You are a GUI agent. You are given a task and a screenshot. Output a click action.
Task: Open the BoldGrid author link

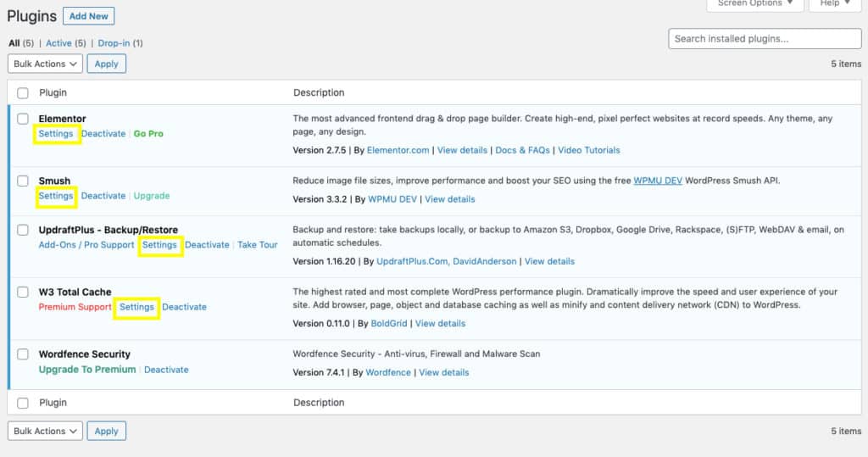point(388,324)
